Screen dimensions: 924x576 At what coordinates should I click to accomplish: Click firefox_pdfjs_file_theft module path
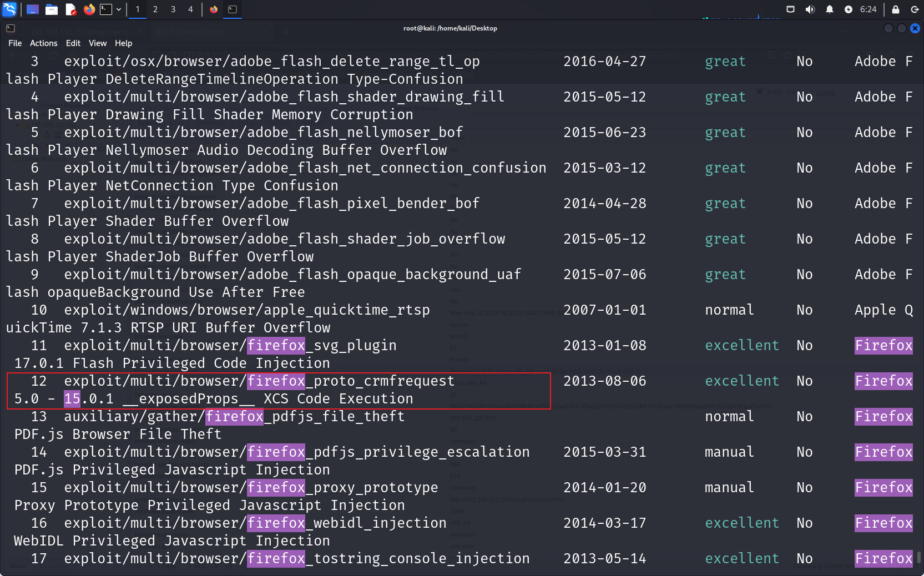coord(234,416)
